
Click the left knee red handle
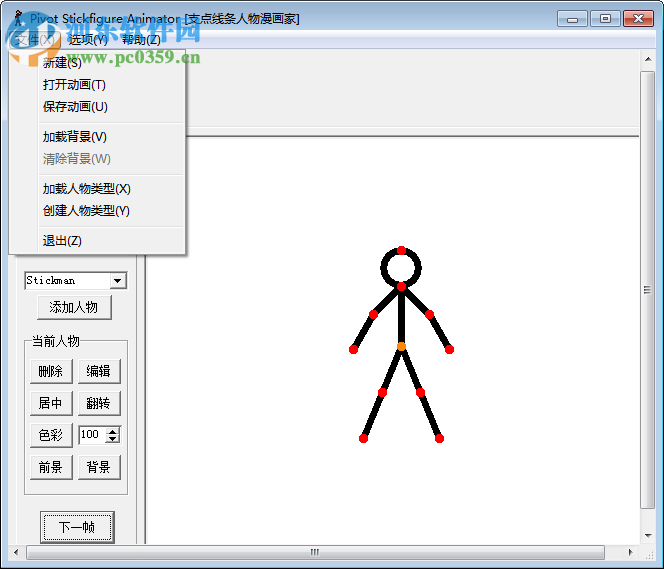(382, 392)
